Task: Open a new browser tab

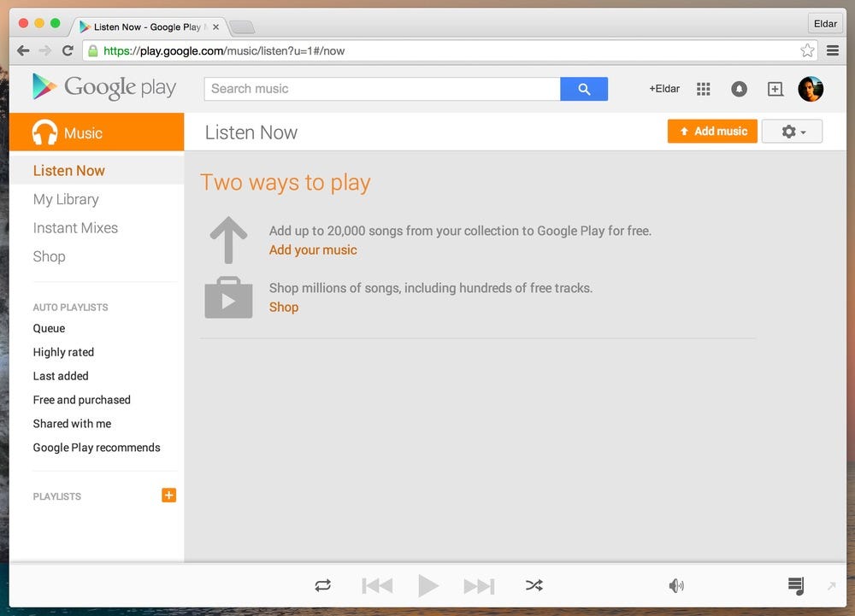Action: pos(242,26)
